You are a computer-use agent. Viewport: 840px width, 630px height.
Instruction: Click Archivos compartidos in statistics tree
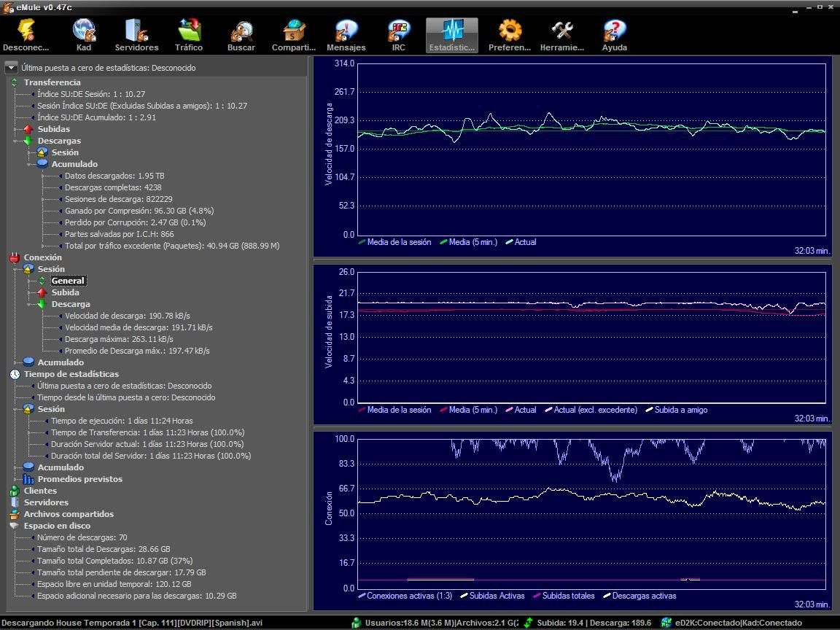(69, 514)
